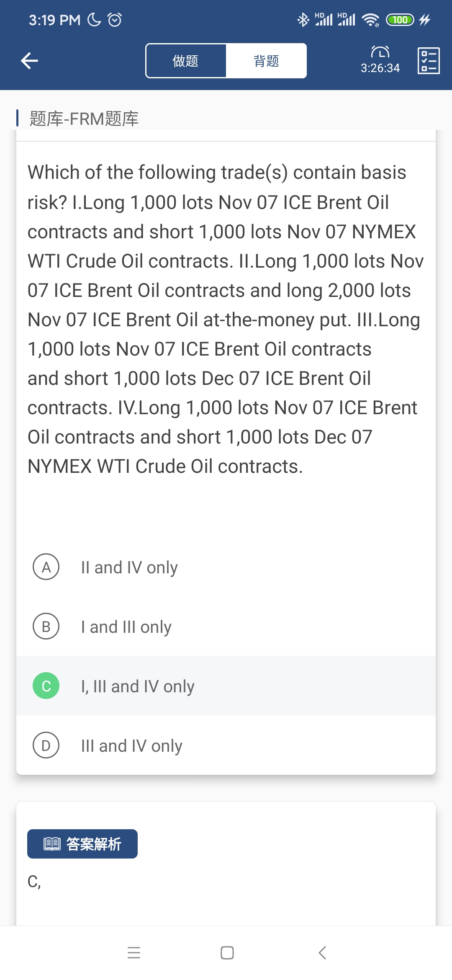Tap the Wi-Fi status icon
The height and width of the screenshot is (980, 452).
click(x=370, y=20)
